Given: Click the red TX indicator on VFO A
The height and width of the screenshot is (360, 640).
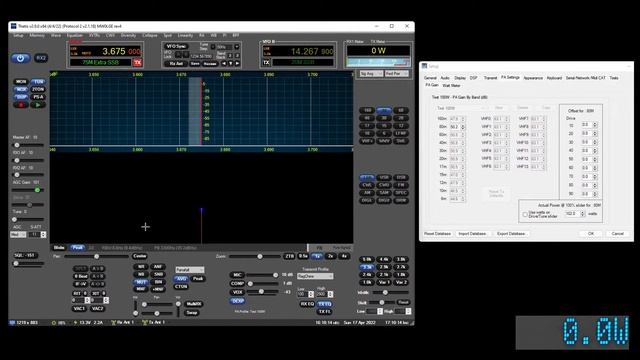Looking at the screenshot, I should tap(137, 62).
